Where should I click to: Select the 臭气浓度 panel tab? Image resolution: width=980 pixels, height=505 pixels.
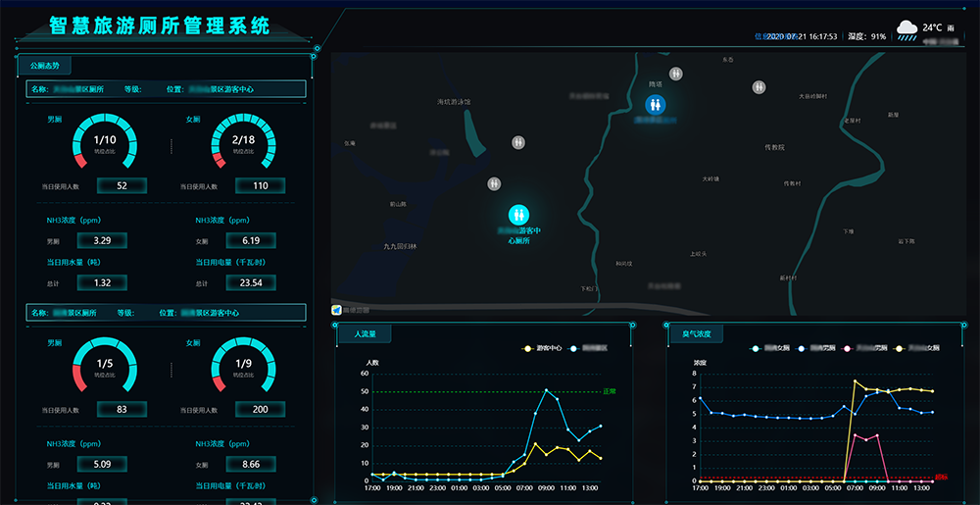click(696, 334)
